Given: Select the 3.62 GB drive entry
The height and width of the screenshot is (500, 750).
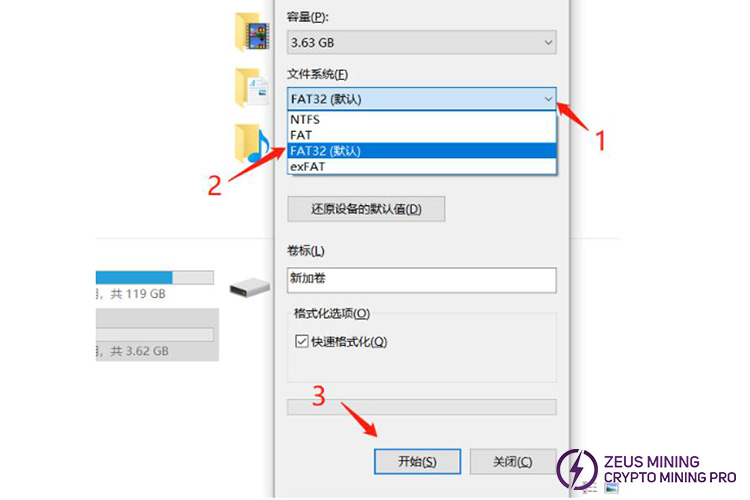Looking at the screenshot, I should [x=157, y=334].
